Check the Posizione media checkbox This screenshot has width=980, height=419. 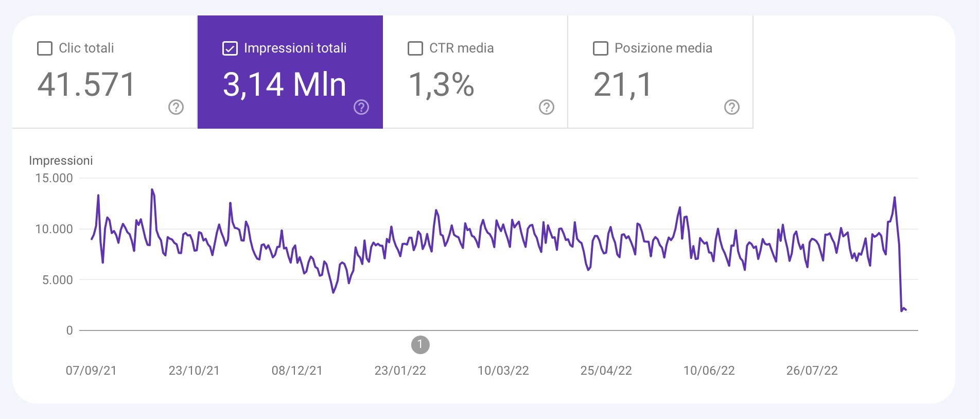(601, 48)
